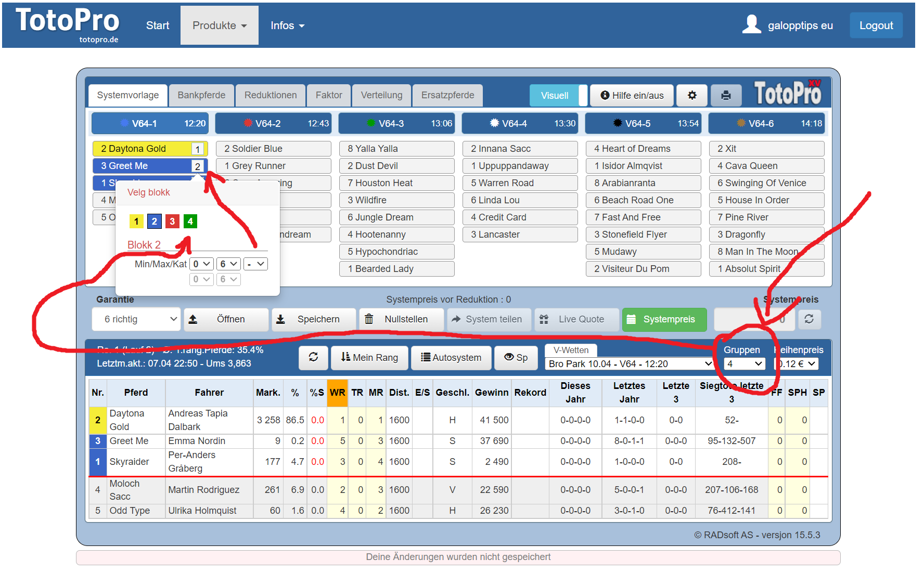Click Speichern to save system
The height and width of the screenshot is (572, 924).
[314, 319]
